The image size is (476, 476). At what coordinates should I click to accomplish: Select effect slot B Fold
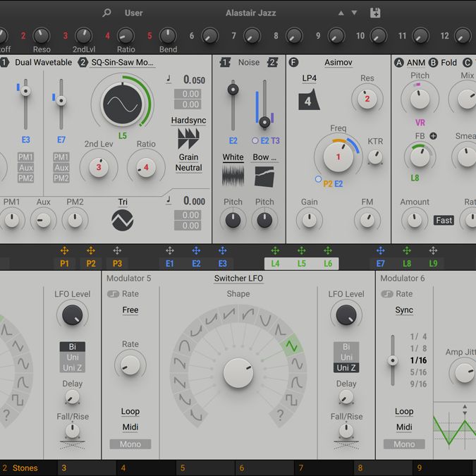443,63
